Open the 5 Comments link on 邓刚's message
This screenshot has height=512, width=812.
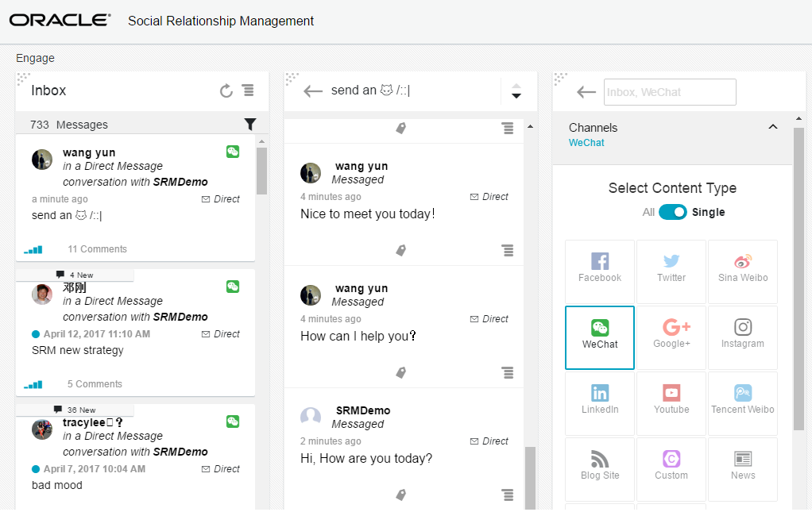[x=93, y=383]
